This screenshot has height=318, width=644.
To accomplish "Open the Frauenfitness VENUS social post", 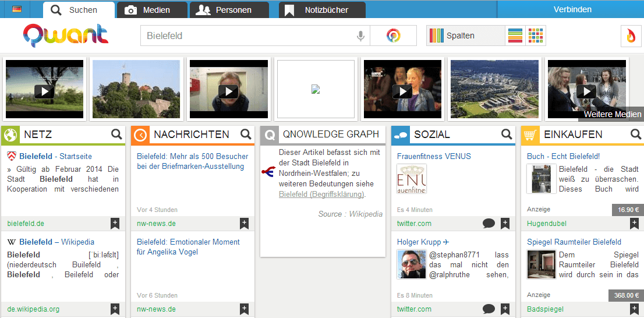I will coord(434,157).
